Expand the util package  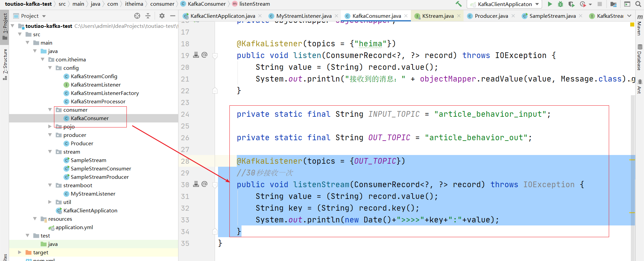[x=50, y=202]
